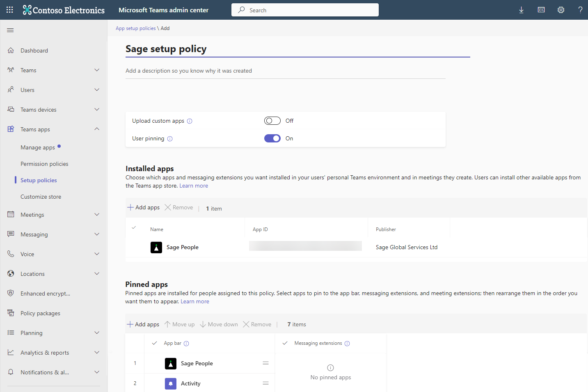Image resolution: width=588 pixels, height=392 pixels.
Task: Click Add apps under Installed apps
Action: (x=143, y=208)
